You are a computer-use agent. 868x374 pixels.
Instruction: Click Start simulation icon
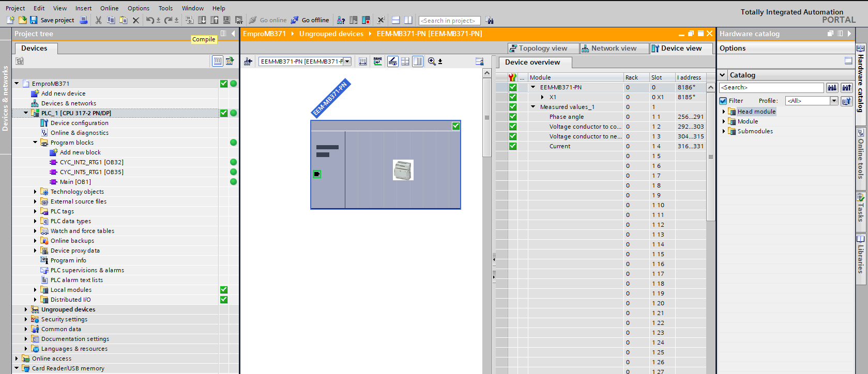tap(226, 20)
